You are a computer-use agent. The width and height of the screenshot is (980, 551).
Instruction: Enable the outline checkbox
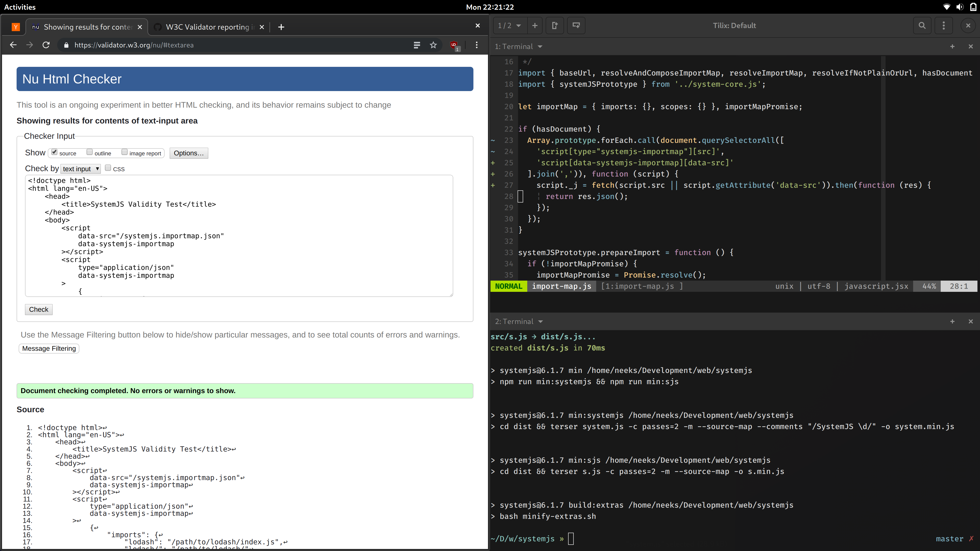90,152
